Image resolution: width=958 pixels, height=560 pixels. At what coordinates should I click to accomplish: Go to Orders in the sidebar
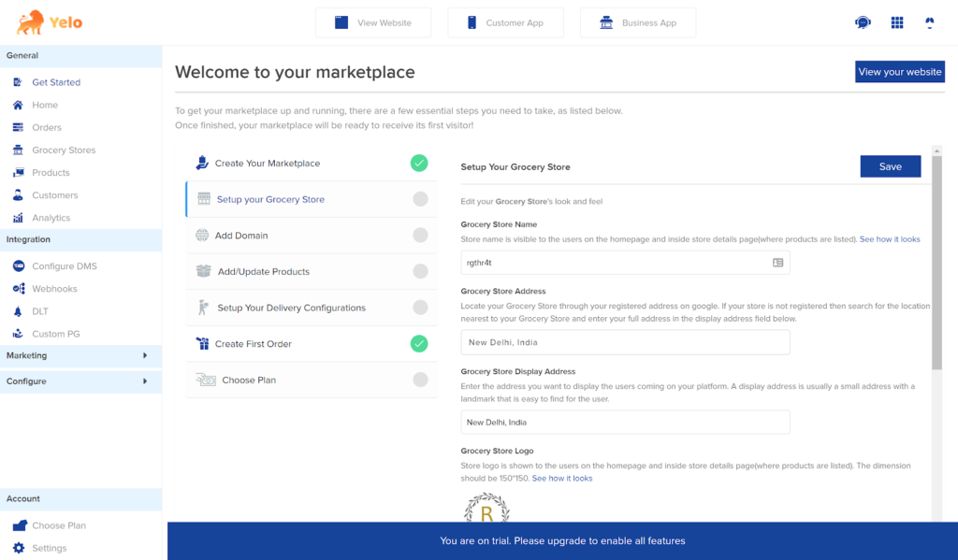47,127
